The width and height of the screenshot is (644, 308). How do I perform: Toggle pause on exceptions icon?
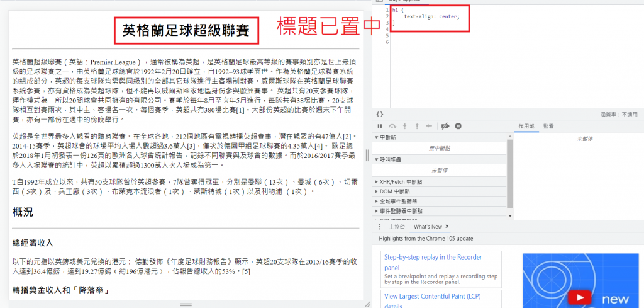coord(458,126)
